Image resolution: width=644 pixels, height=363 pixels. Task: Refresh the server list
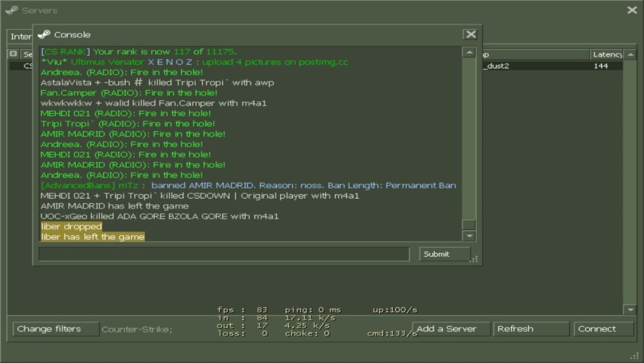[531, 329]
